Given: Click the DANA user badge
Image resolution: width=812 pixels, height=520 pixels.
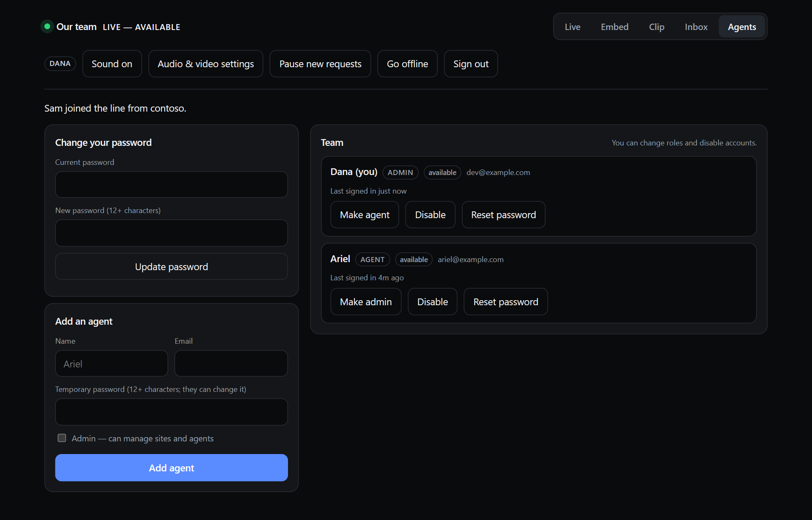Looking at the screenshot, I should tap(60, 63).
